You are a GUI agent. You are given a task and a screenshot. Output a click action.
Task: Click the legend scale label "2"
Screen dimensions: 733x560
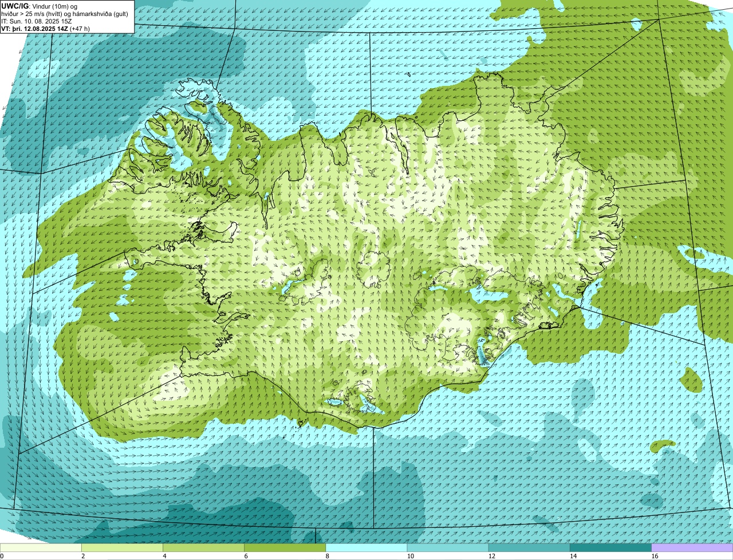click(83, 556)
